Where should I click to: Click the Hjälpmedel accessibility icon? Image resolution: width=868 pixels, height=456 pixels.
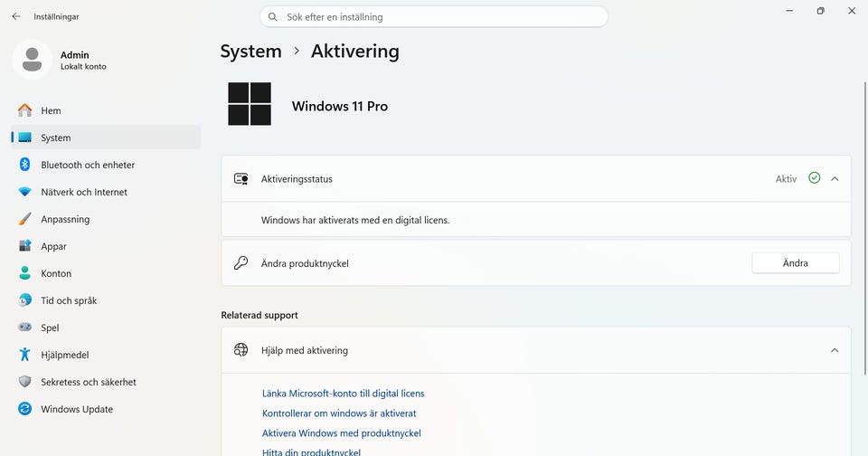coord(25,355)
